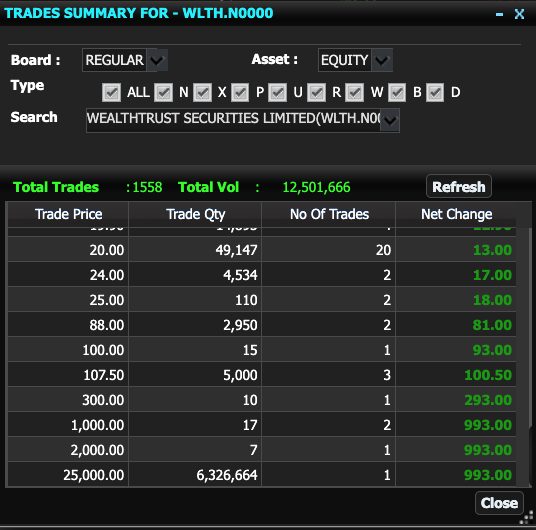
Task: Open the Board dropdown showing REGULAR
Action: [x=157, y=61]
